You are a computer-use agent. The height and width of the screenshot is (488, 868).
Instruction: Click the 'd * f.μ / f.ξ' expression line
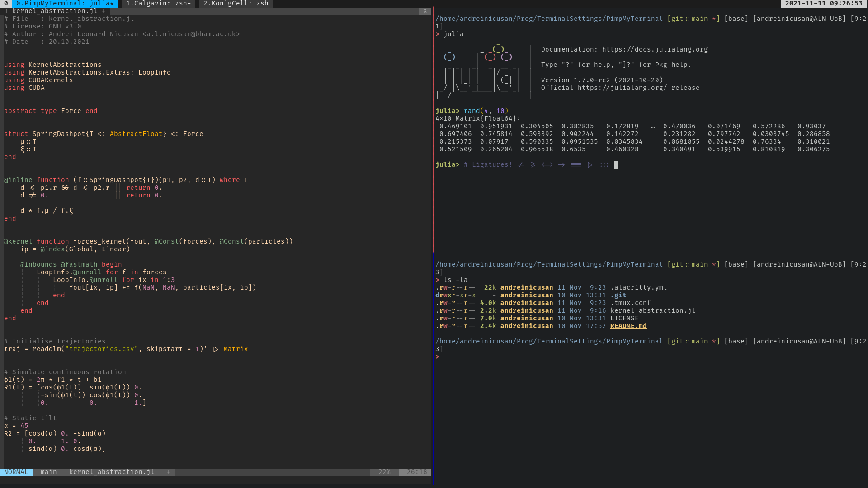pyautogui.click(x=47, y=211)
